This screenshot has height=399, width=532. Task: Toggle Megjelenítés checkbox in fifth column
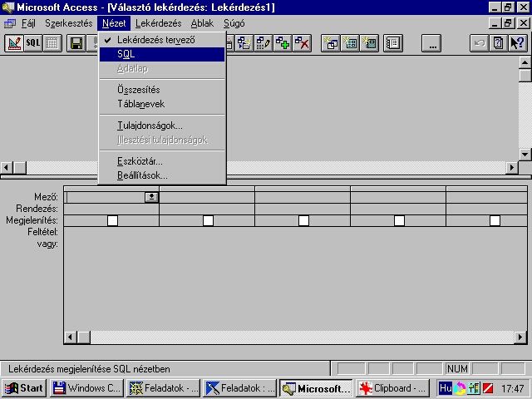tap(495, 220)
